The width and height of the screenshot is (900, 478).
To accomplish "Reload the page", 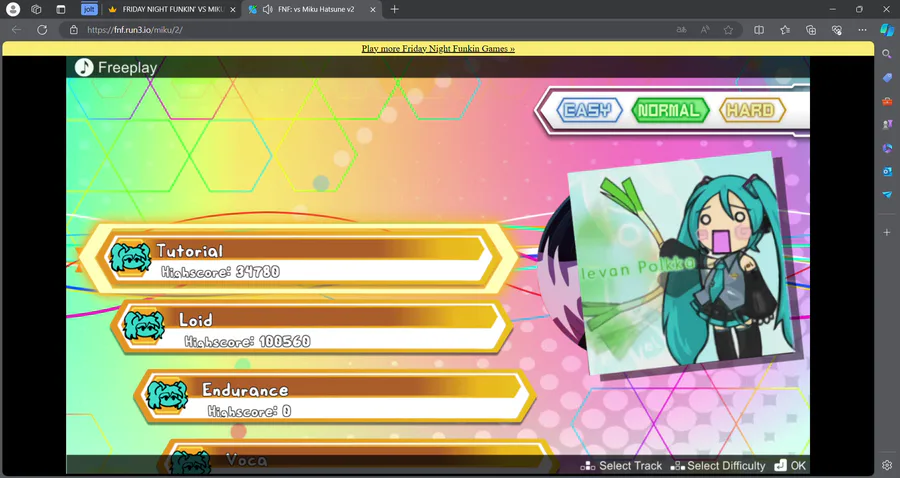I will coord(42,30).
